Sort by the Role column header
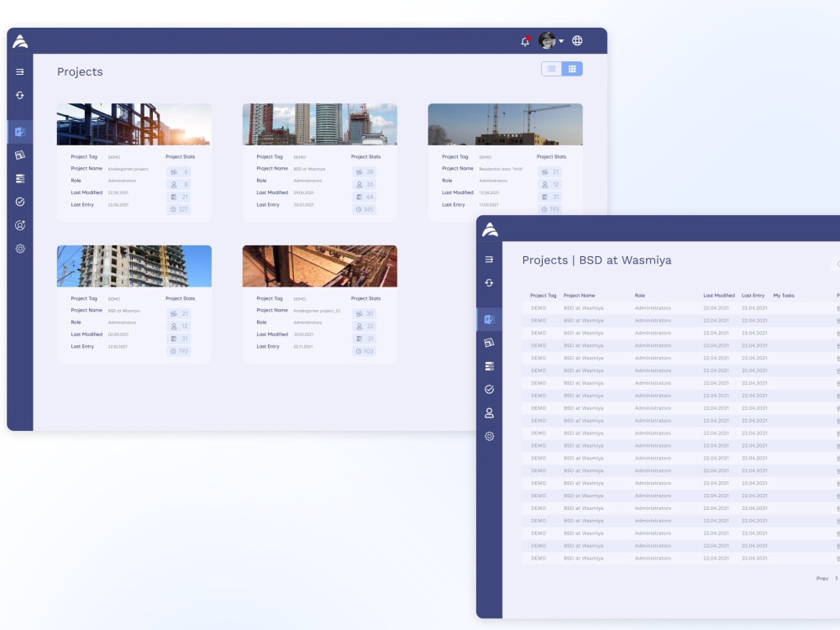Screen dimensions: 840x630 (x=639, y=296)
